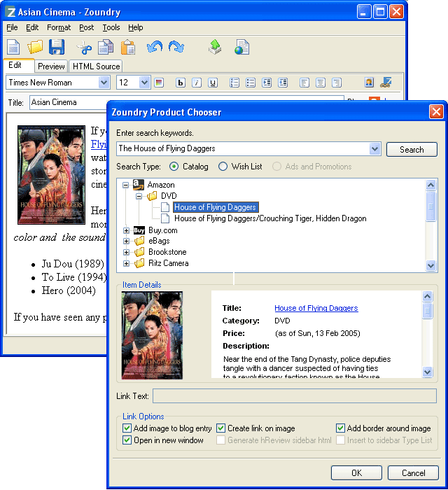The height and width of the screenshot is (490, 448).
Task: Undo the last action with blue arrow
Action: [x=155, y=47]
